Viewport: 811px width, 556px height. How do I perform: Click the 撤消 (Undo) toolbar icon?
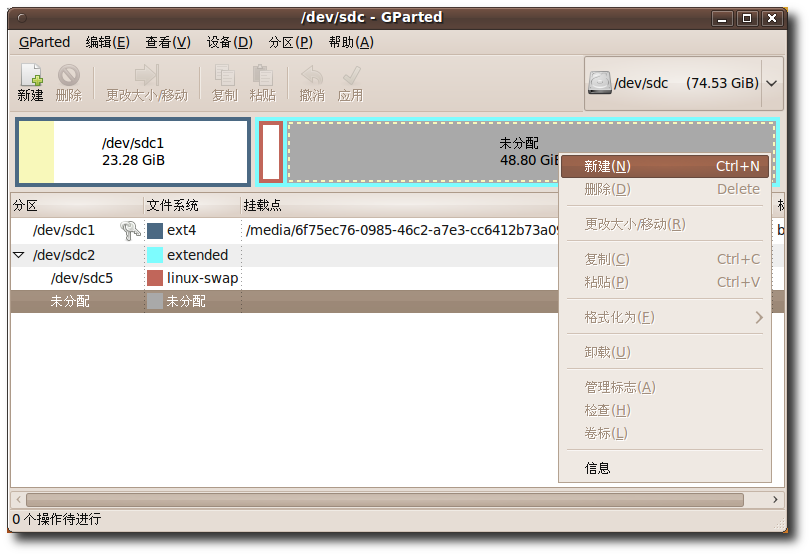(x=312, y=83)
